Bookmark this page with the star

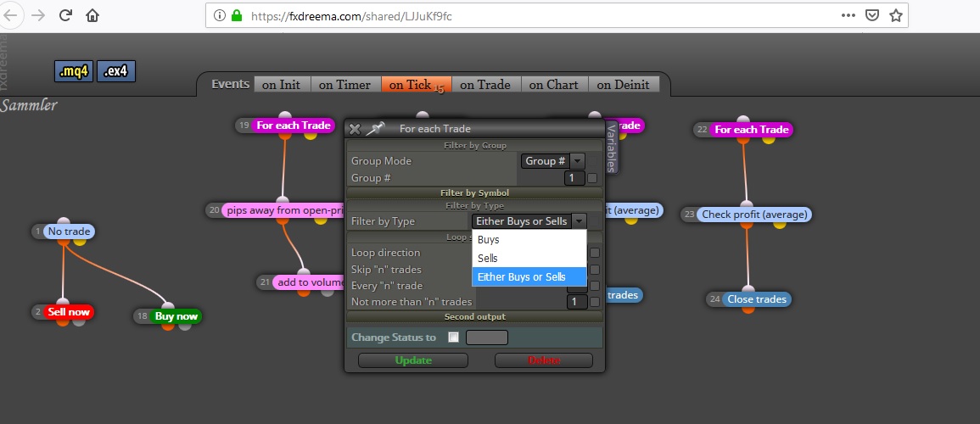(896, 15)
